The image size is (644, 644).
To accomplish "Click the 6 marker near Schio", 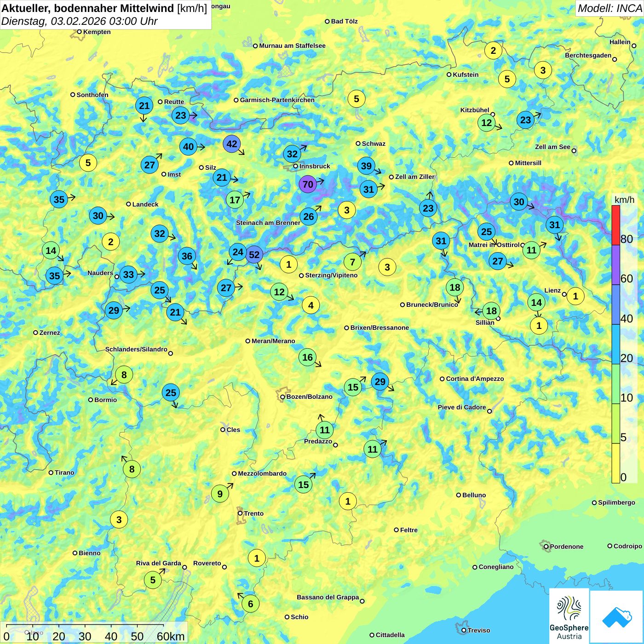I will [251, 604].
